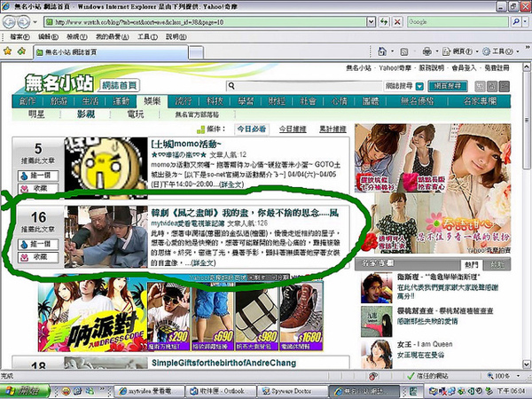Click the RSS feeds icon

click(404, 52)
